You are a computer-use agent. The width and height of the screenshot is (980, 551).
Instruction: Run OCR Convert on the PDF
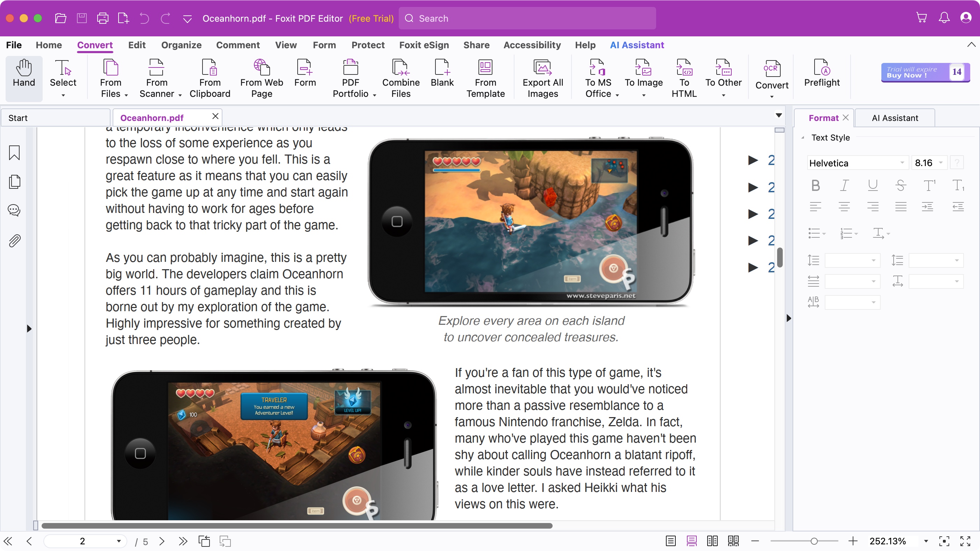(772, 76)
